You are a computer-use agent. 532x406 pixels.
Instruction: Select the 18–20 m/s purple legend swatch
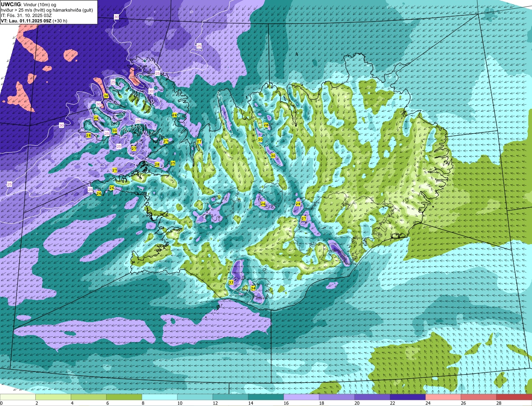[337, 397]
